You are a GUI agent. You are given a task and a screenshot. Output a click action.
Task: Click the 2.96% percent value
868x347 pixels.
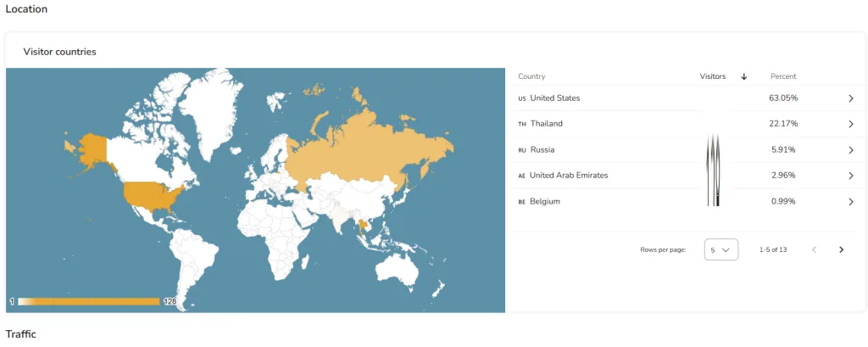[x=783, y=175]
